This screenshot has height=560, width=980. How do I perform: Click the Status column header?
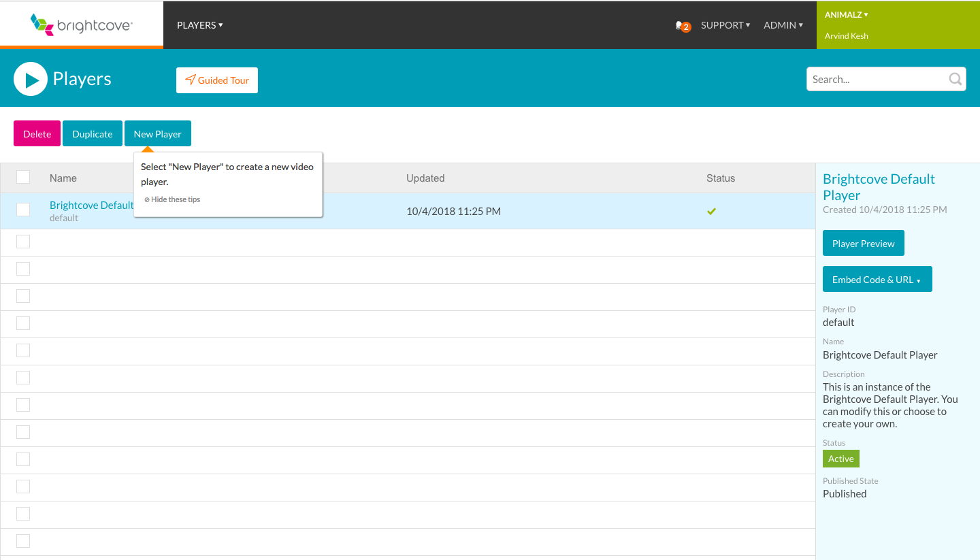pos(721,178)
